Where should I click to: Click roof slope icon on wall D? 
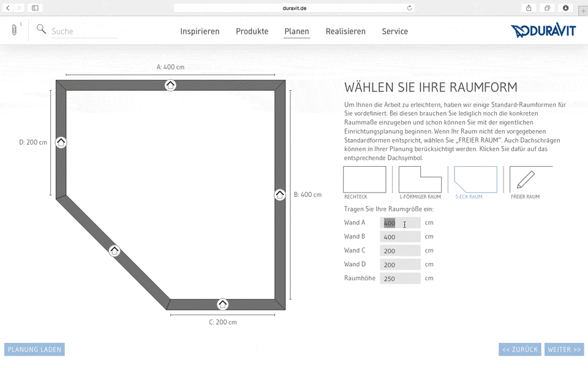click(x=61, y=142)
